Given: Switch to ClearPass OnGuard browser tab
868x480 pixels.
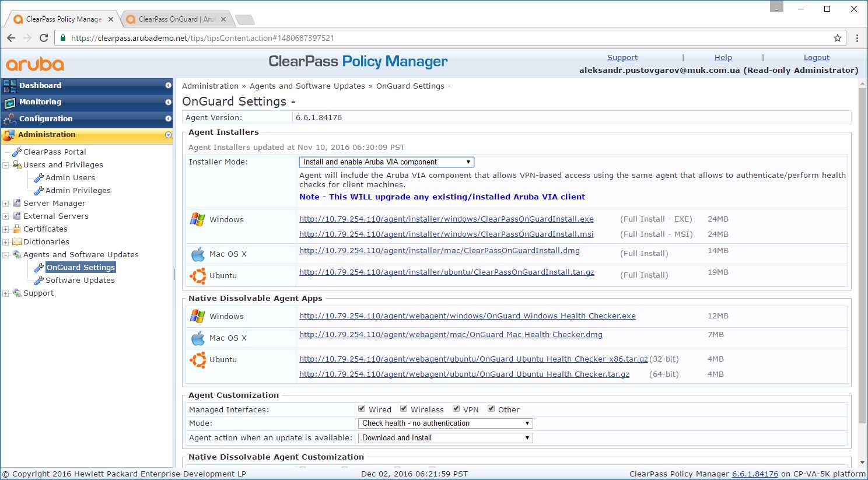Looking at the screenshot, I should click(x=176, y=19).
